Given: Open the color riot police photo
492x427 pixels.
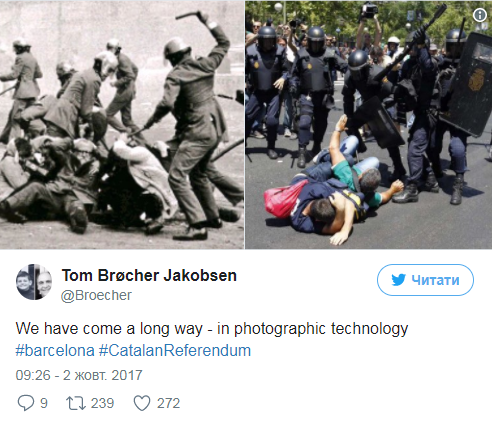Looking at the screenshot, I should [369, 124].
